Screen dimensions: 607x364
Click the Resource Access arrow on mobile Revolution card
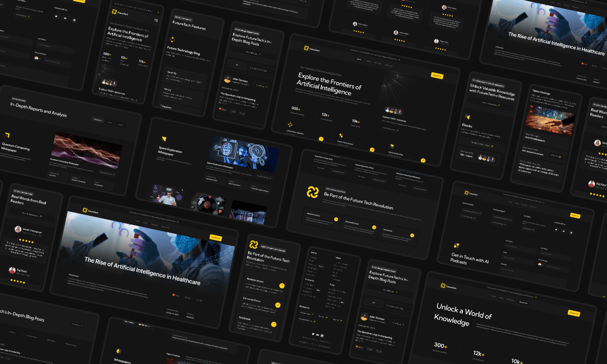pyautogui.click(x=282, y=286)
